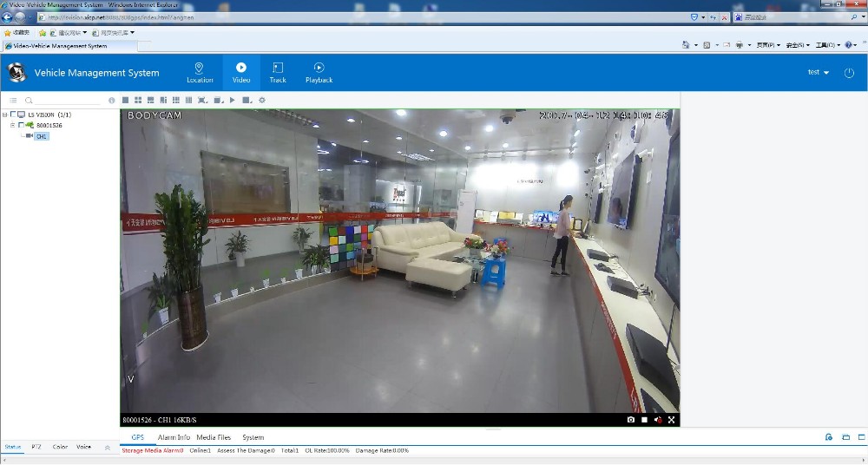Collapse the LS VISION tree node
868x465 pixels.
point(5,115)
